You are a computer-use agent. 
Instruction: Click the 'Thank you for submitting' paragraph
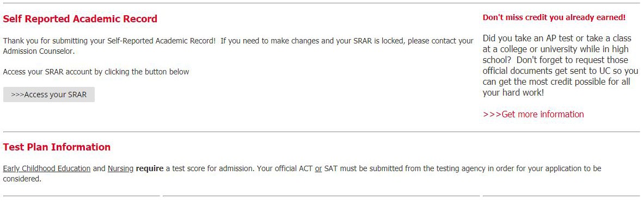tap(238, 46)
